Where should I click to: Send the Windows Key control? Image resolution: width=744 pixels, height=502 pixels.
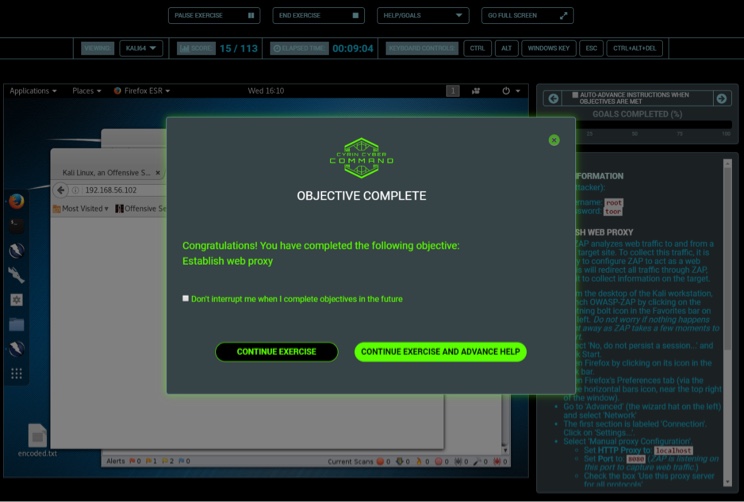click(549, 48)
